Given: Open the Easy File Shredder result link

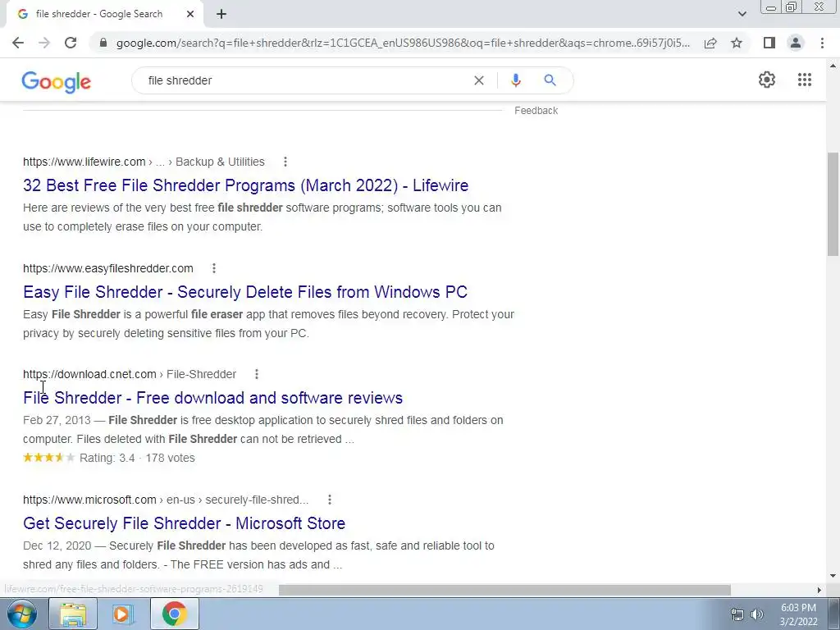Looking at the screenshot, I should point(245,292).
